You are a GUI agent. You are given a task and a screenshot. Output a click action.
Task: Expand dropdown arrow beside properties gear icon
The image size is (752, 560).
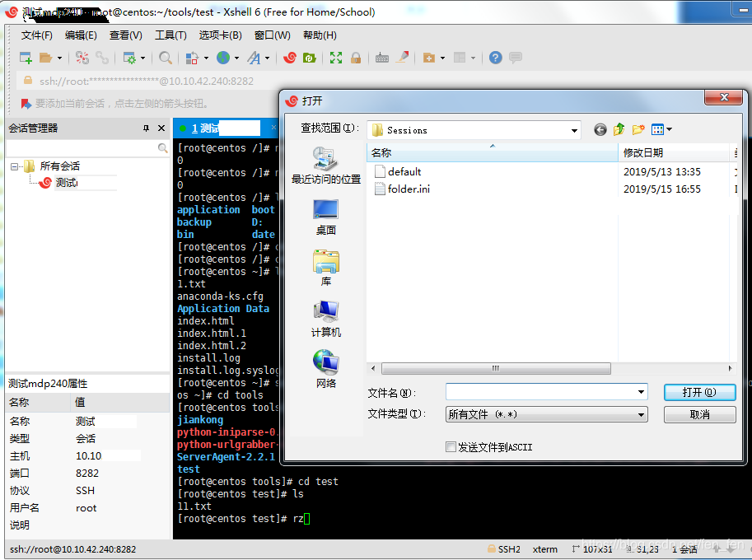(143, 58)
